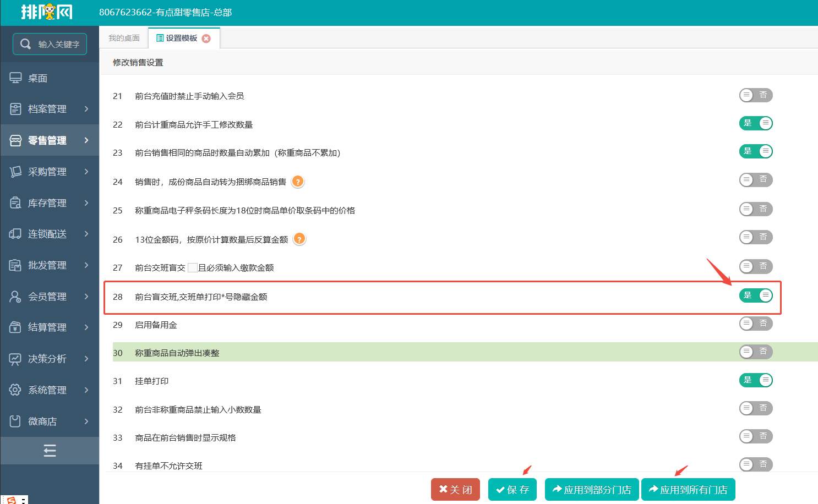The height and width of the screenshot is (504, 818).
Task: Expand 决策分析 submenu chevron
Action: [86, 359]
